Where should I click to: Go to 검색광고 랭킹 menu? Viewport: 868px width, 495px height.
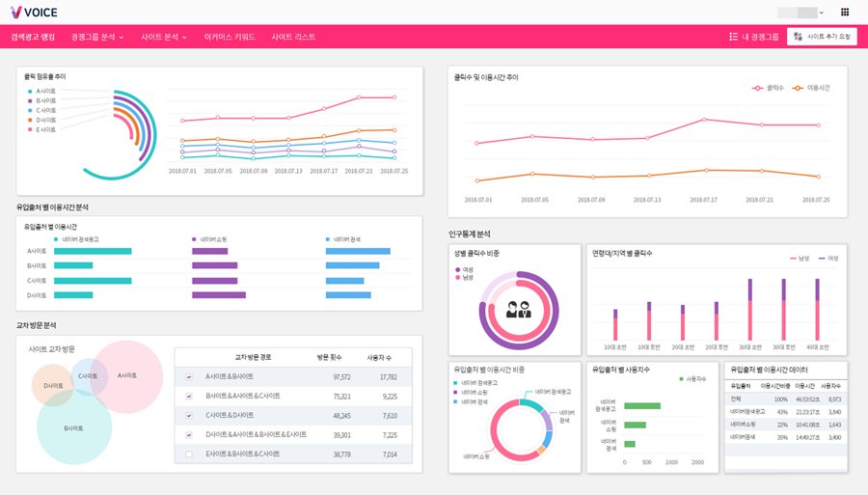(x=33, y=37)
